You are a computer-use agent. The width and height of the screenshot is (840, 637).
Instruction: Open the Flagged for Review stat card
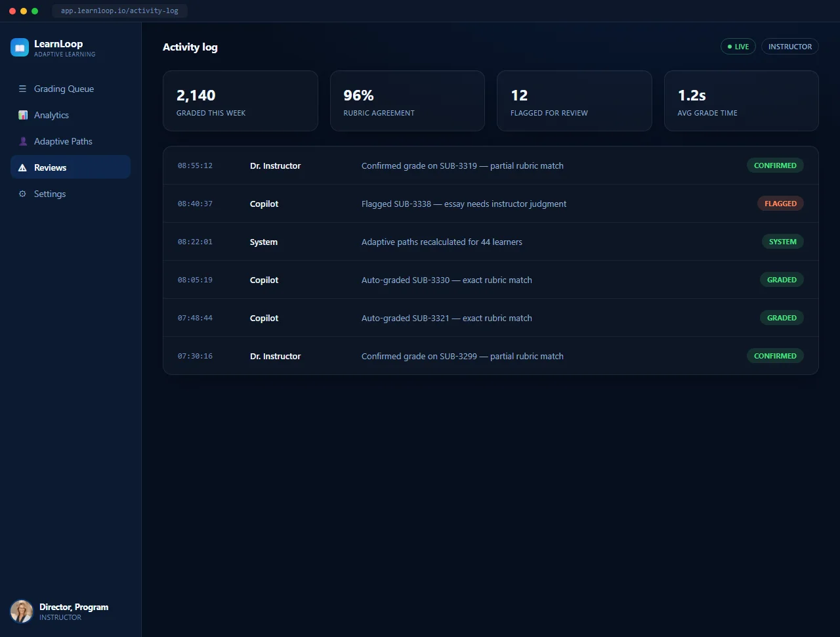574,101
